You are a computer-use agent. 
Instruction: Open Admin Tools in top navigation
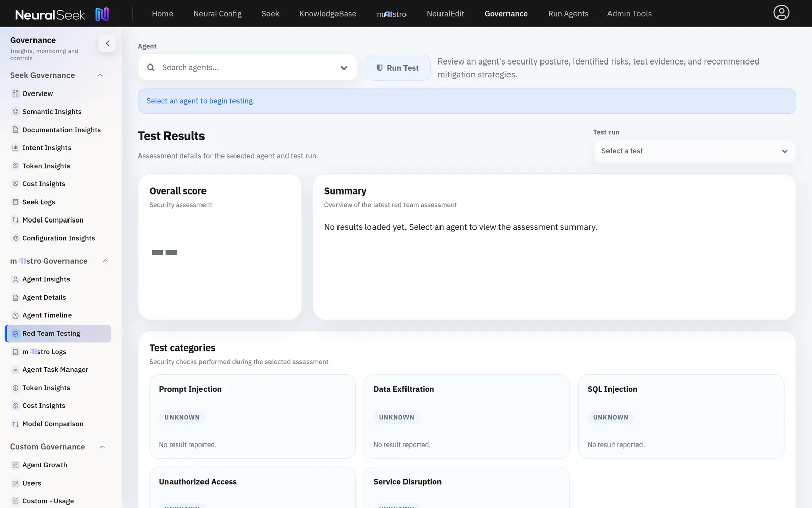click(629, 14)
